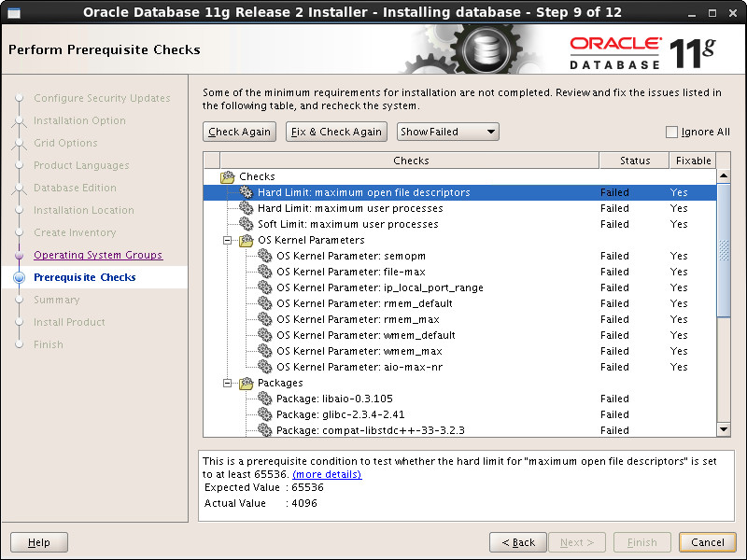747x560 pixels.
Task: Select Hard Limit: maximum user processes row
Action: [x=459, y=208]
